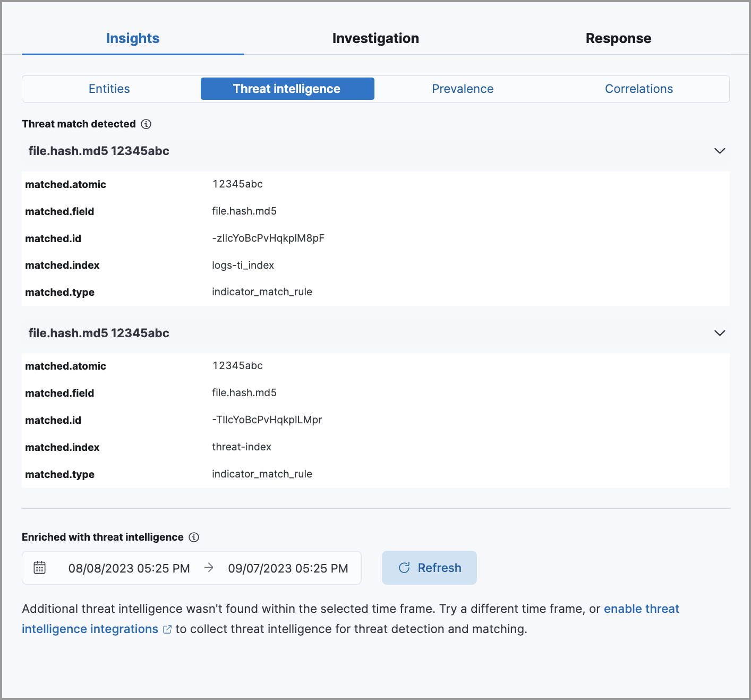Open the Response tab

pyautogui.click(x=618, y=38)
